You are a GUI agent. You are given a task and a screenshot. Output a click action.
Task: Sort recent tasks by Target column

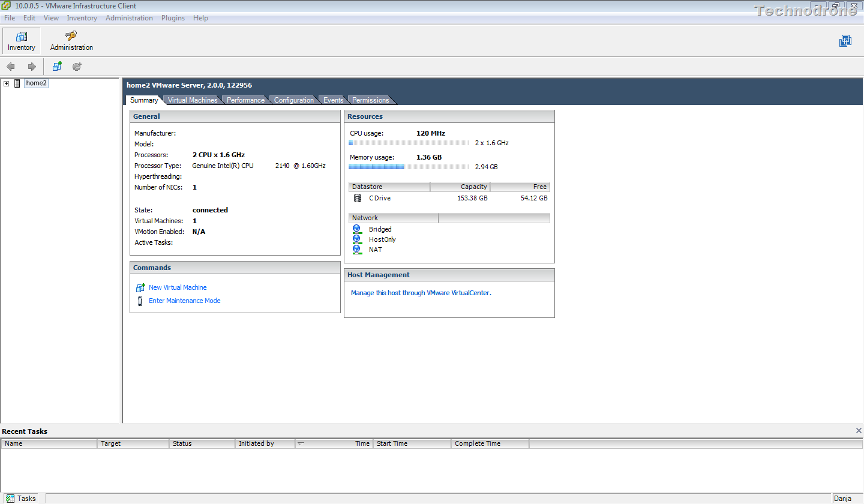(133, 443)
